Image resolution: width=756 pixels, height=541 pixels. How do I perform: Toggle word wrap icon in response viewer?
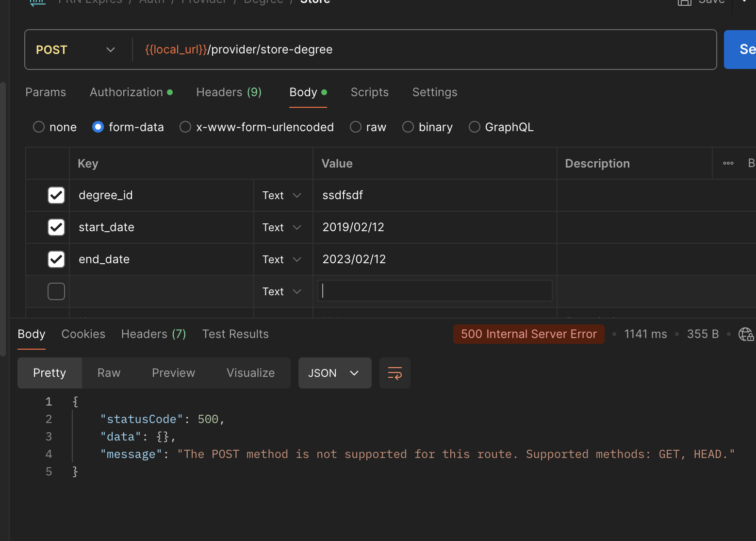tap(394, 373)
